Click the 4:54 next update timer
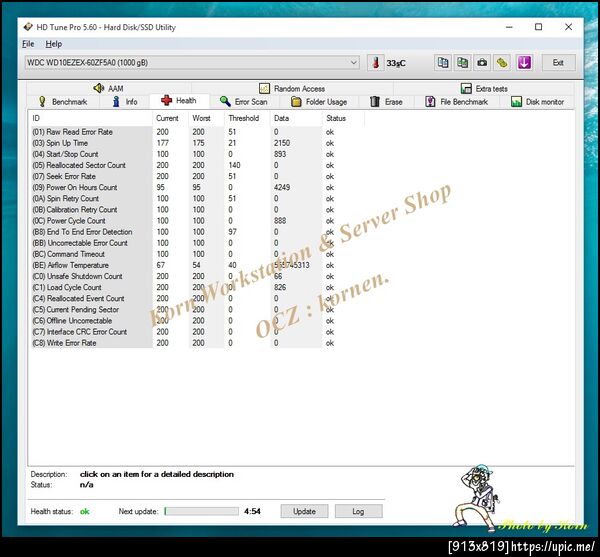600x557 pixels. coord(252,511)
